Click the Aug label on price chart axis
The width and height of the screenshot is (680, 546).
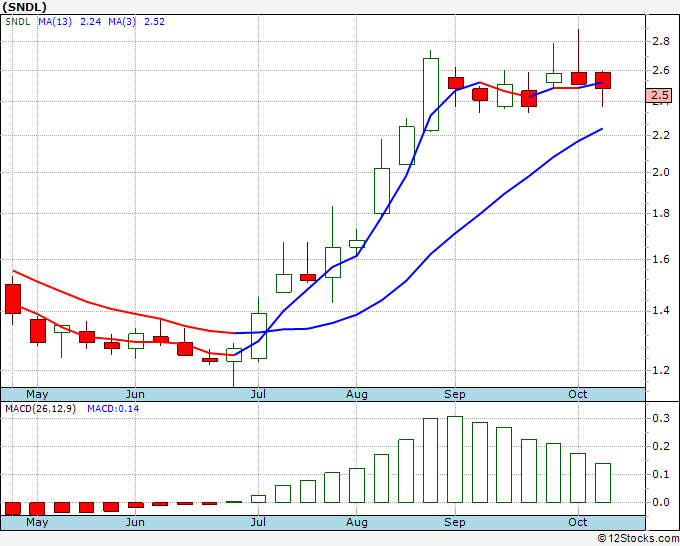(x=357, y=394)
